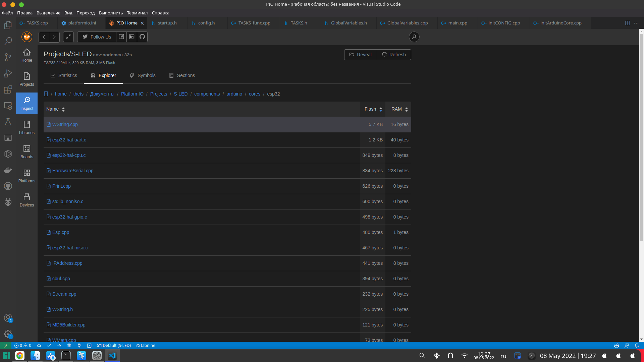Click the Refresh button

(394, 55)
